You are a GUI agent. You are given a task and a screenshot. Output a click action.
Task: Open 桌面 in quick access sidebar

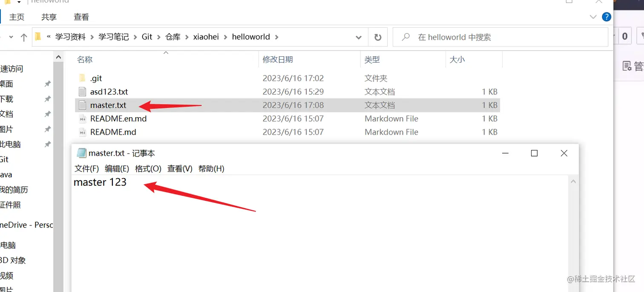pyautogui.click(x=6, y=84)
